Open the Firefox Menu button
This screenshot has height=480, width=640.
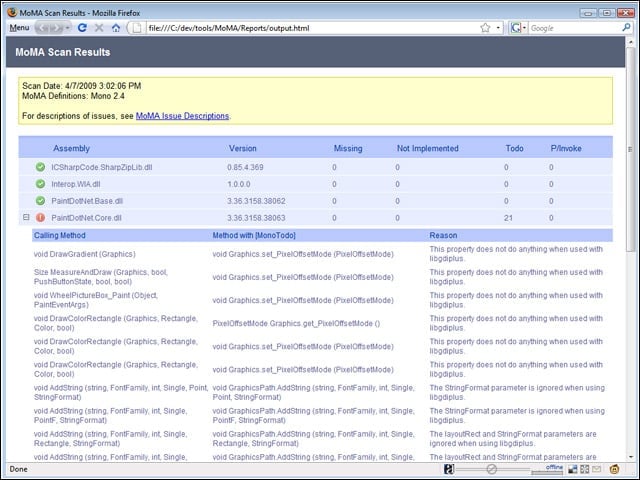19,28
